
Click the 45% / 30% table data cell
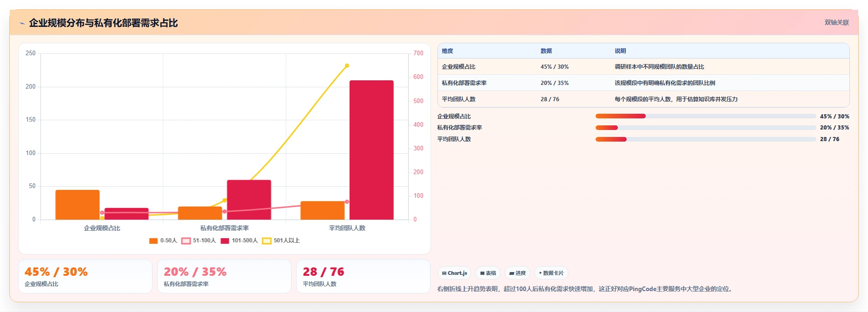pyautogui.click(x=555, y=67)
